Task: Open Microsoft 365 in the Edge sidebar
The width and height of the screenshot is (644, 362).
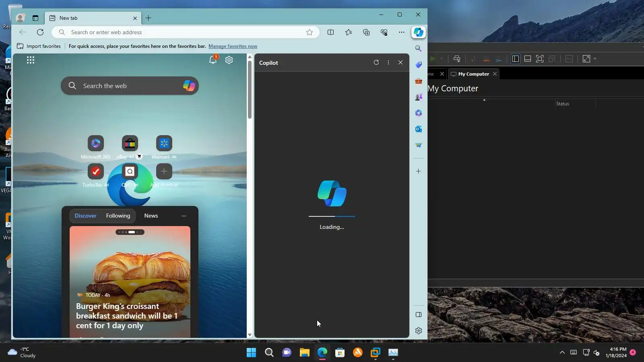Action: pyautogui.click(x=419, y=113)
